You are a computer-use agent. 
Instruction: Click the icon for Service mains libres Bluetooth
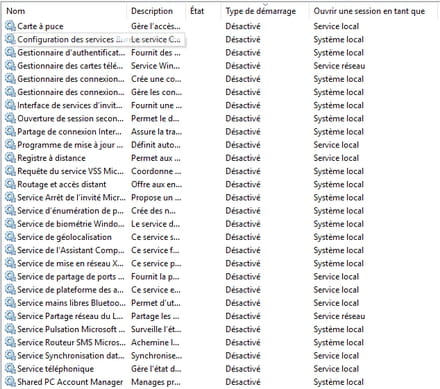coord(10,303)
